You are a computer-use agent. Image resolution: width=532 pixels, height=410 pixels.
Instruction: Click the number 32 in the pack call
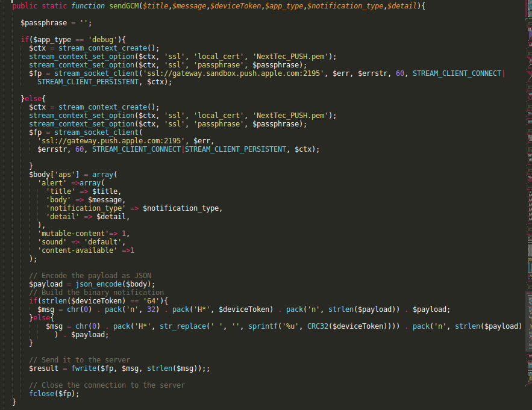(x=151, y=309)
